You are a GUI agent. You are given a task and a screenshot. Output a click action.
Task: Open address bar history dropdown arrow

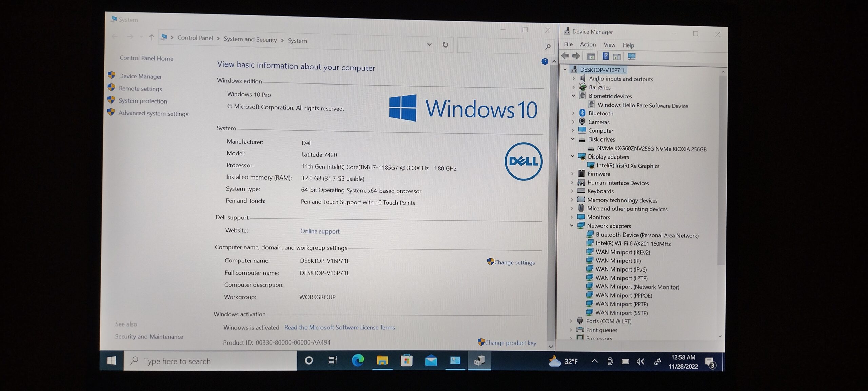click(x=429, y=44)
